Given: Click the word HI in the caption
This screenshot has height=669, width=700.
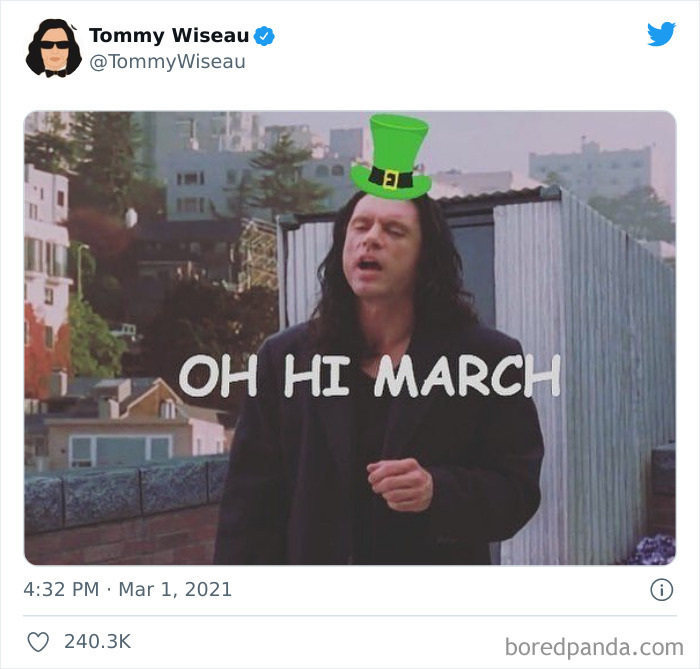Looking at the screenshot, I should point(317,376).
